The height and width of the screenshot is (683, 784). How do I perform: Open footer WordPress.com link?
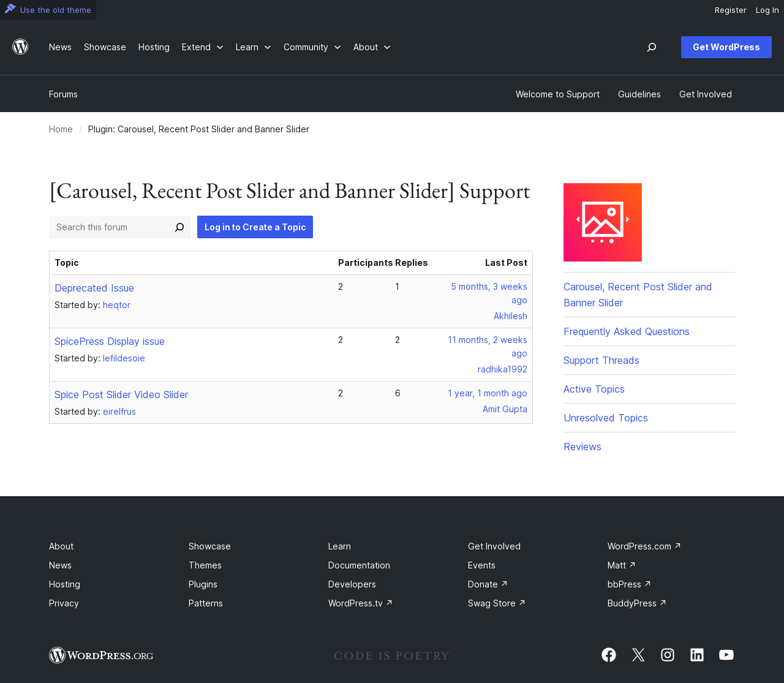(x=644, y=546)
